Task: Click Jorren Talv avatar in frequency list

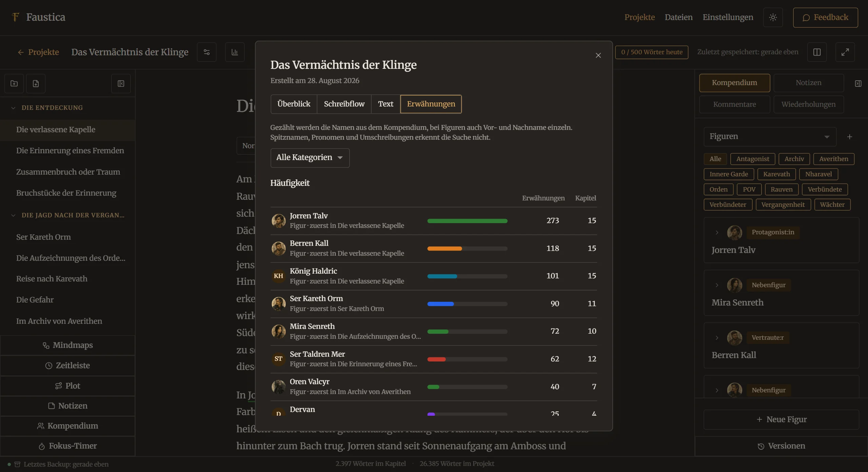Action: pos(278,221)
